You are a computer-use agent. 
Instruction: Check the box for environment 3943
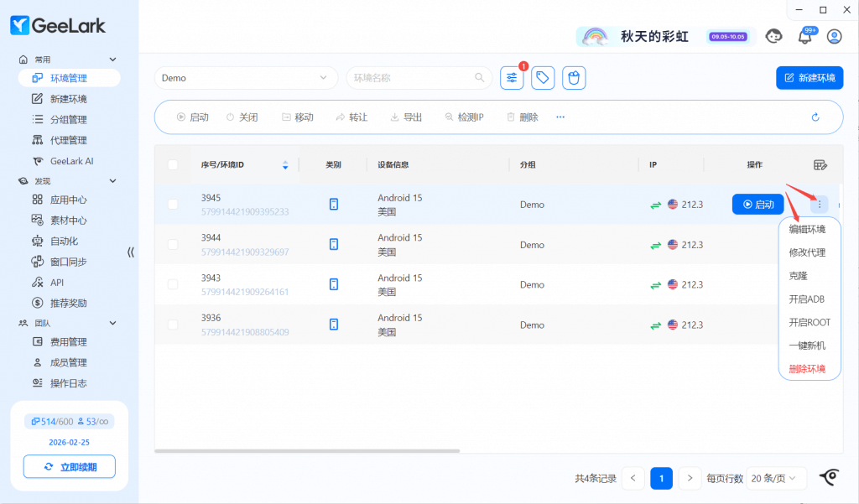click(173, 285)
